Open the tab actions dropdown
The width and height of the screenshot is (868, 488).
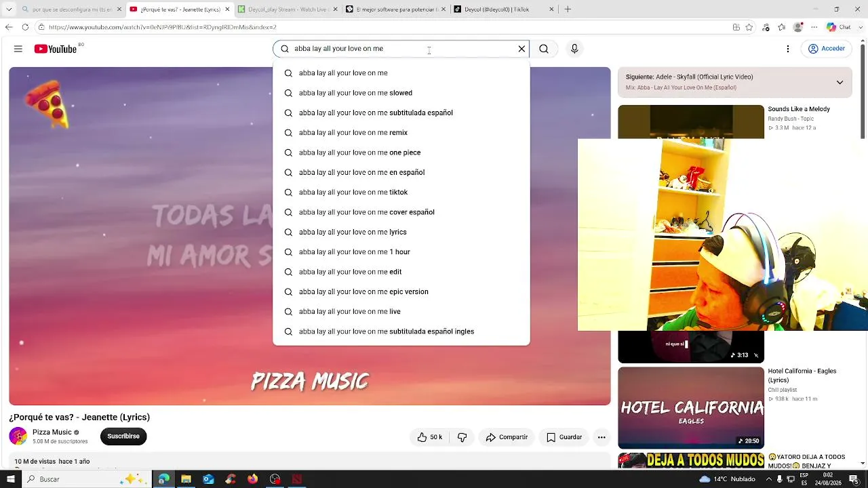tap(9, 9)
